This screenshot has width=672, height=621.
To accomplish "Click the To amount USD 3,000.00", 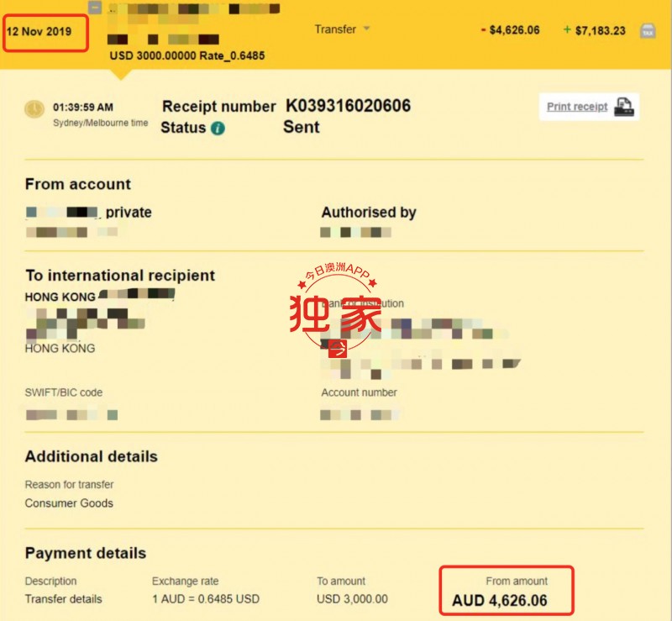I will coord(352,599).
